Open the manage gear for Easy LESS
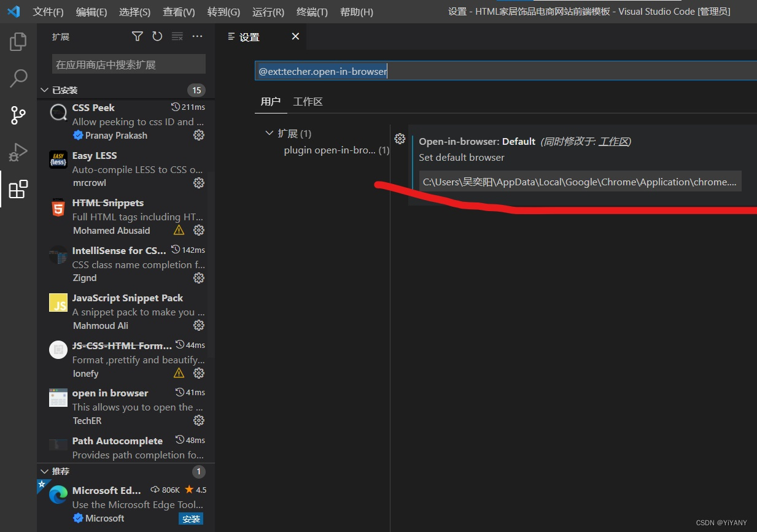The width and height of the screenshot is (757, 532). [x=198, y=182]
